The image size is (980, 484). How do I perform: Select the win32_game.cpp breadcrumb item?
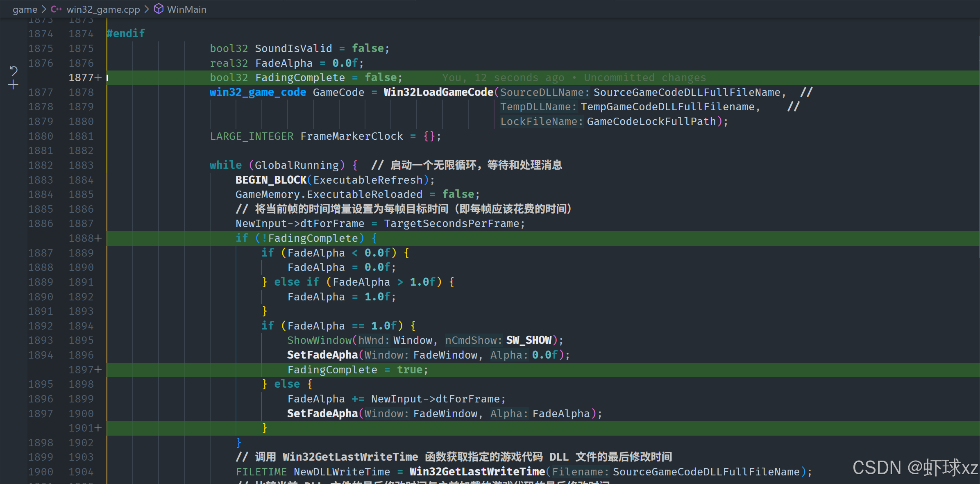click(103, 9)
